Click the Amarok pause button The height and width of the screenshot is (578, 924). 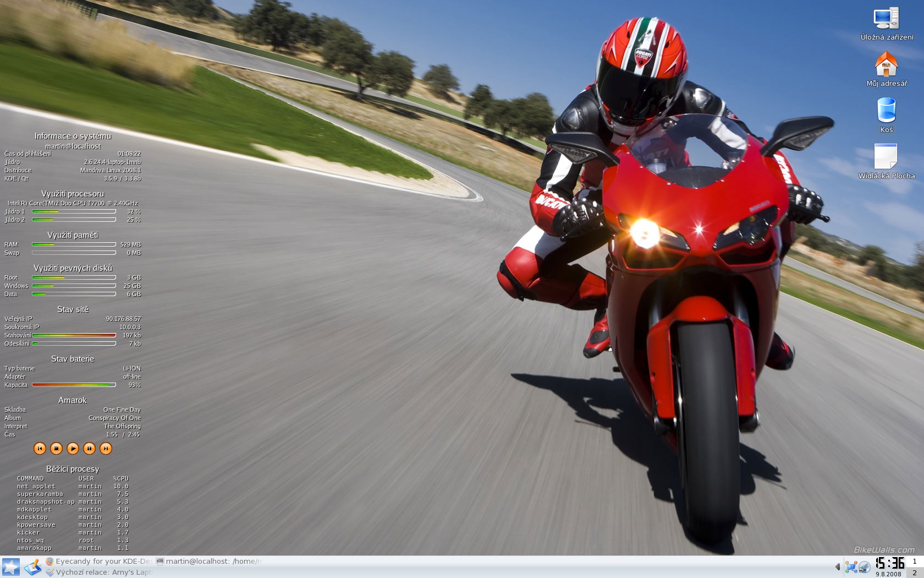click(x=89, y=448)
